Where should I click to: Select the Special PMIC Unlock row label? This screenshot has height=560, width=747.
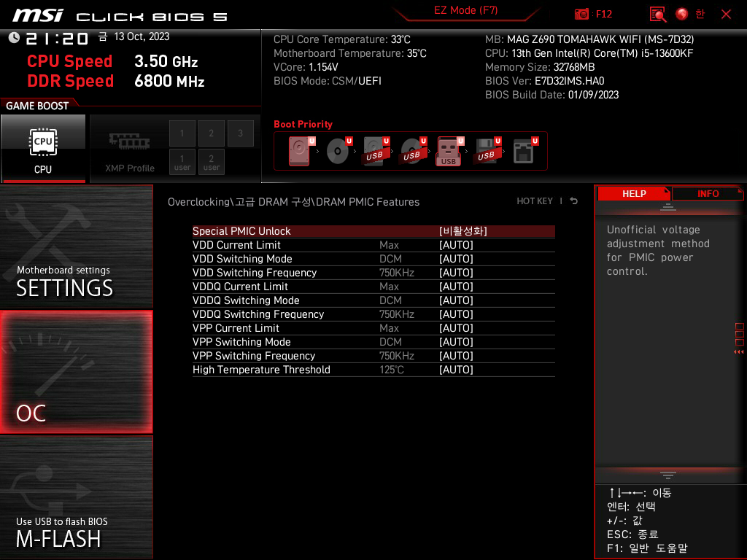[241, 231]
